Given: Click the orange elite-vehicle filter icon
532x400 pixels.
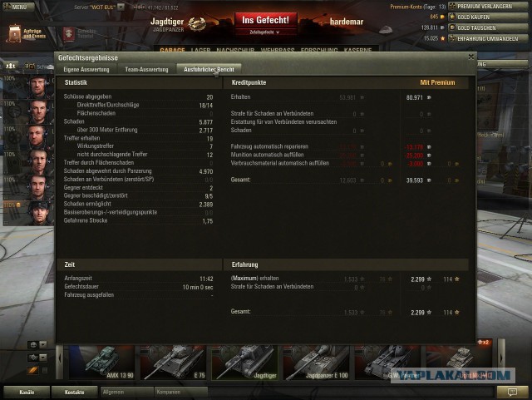Looking at the screenshot, I should pos(33,370).
